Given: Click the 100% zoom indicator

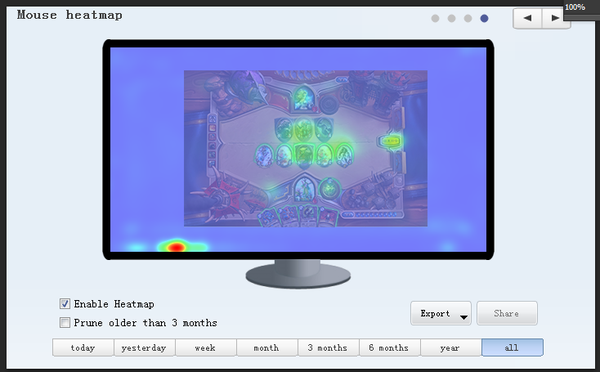Looking at the screenshot, I should point(575,7).
